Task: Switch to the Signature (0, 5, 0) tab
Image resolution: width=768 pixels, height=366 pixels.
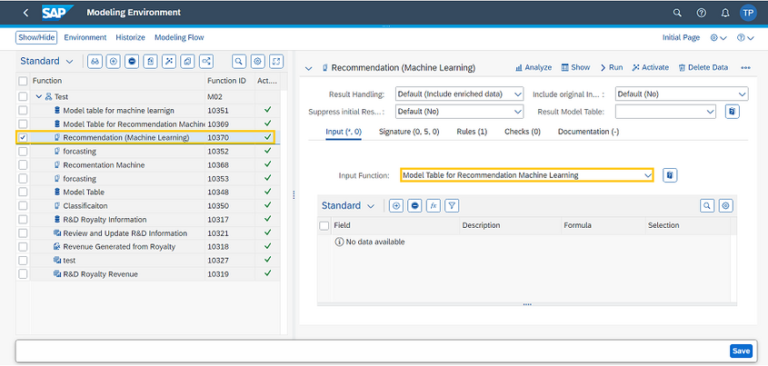Action: point(409,132)
